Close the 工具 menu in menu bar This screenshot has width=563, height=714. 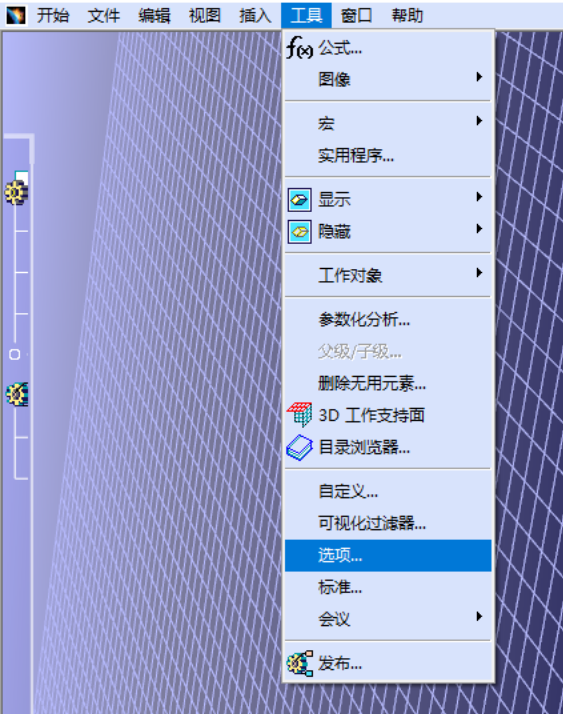tap(306, 15)
